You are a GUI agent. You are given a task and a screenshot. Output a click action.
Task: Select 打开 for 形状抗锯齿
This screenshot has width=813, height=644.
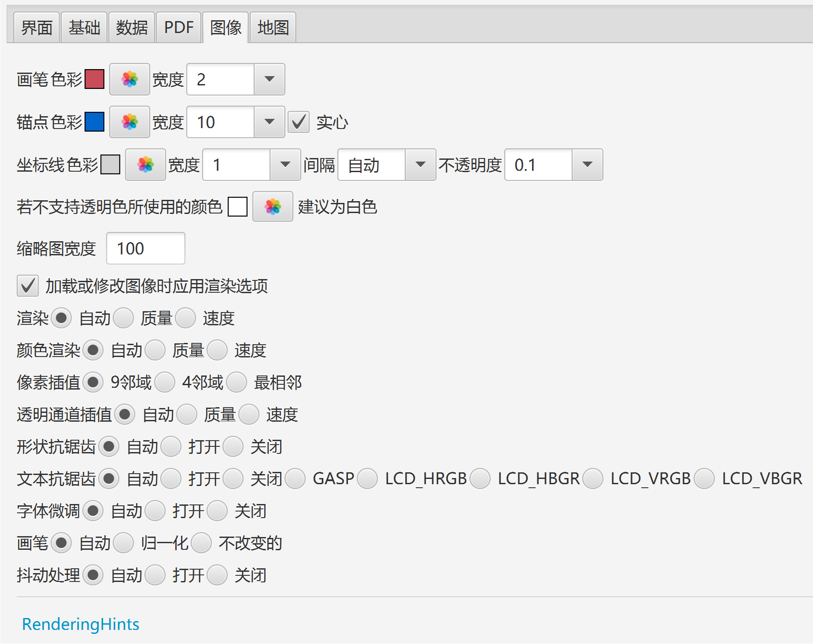pos(171,446)
